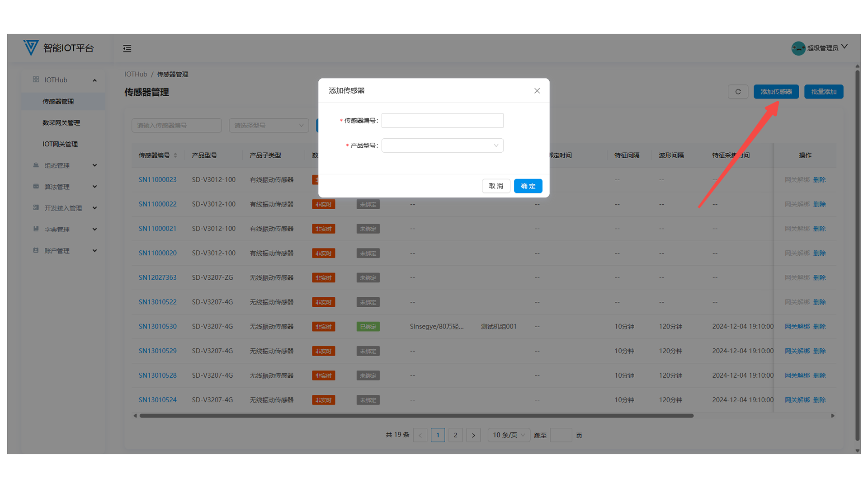Select pagination page 2

(x=455, y=435)
